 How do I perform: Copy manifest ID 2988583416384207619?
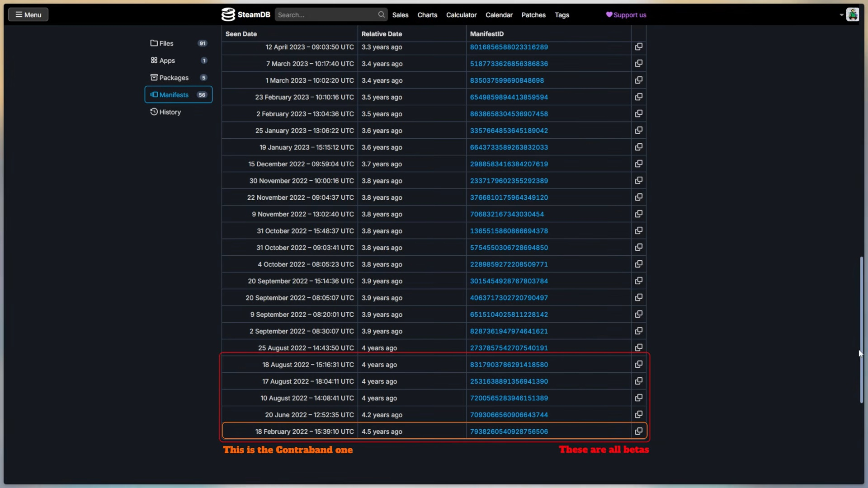(638, 164)
